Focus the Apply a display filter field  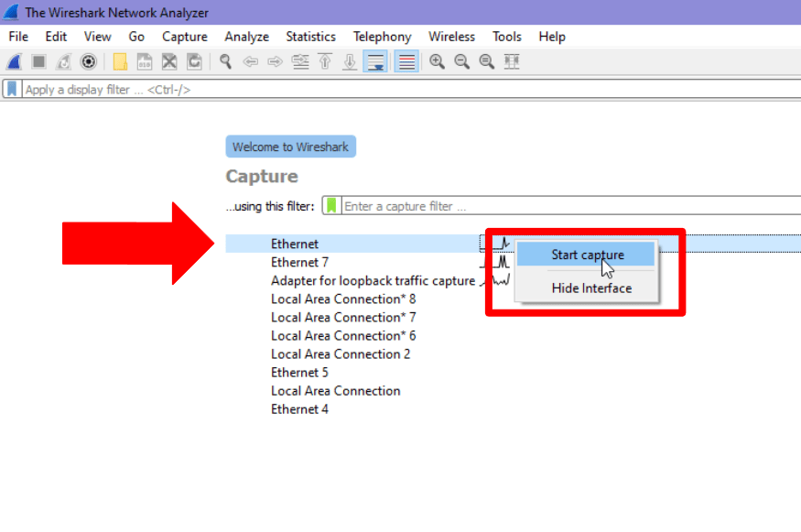click(412, 90)
